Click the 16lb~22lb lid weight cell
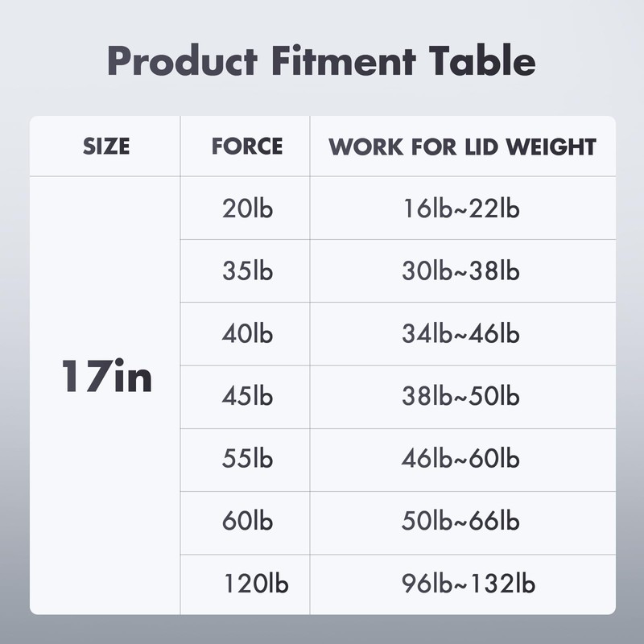 point(460,208)
